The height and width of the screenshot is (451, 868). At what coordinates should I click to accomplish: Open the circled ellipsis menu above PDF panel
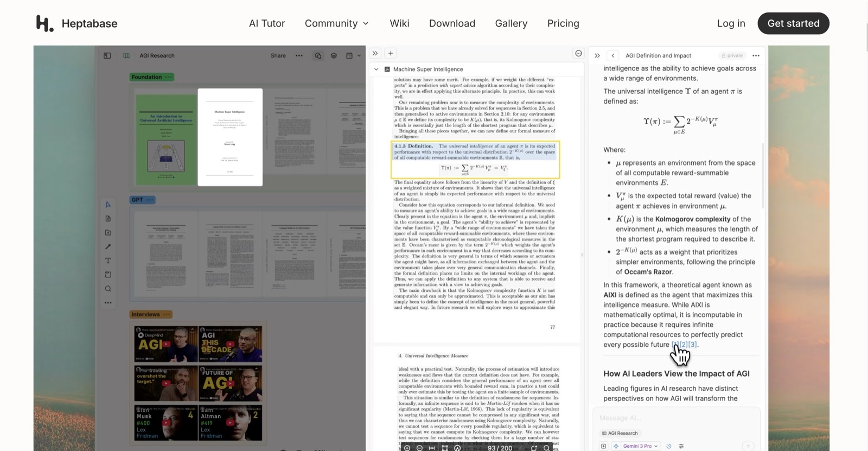(578, 53)
